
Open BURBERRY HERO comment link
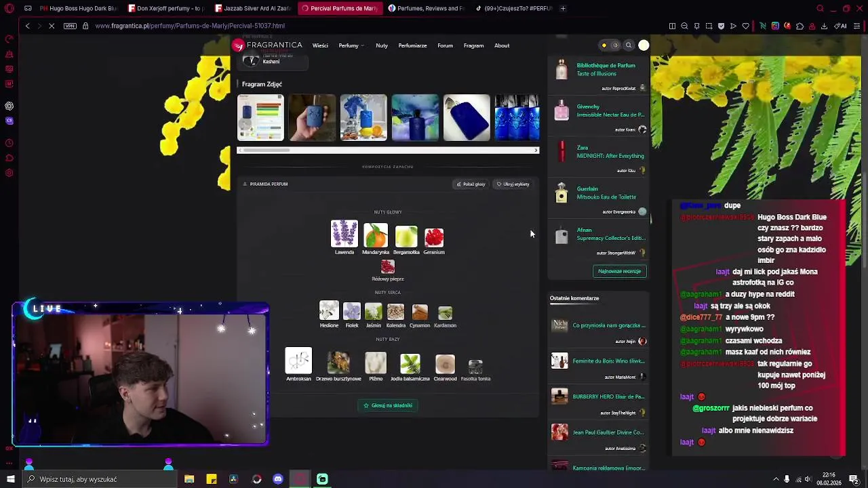pos(608,396)
